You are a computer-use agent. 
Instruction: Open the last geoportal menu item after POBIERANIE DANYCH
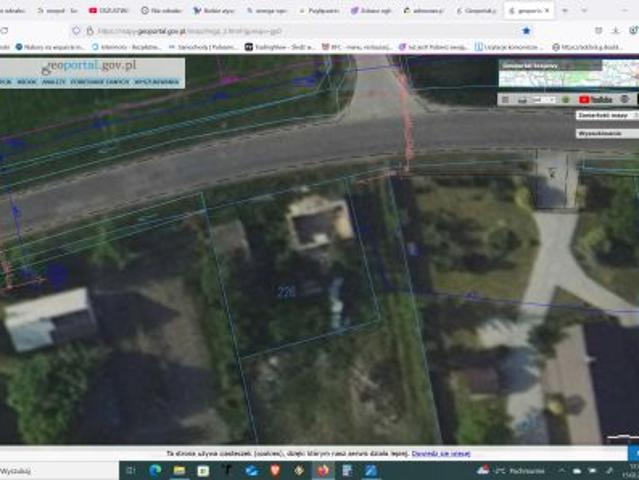point(156,82)
